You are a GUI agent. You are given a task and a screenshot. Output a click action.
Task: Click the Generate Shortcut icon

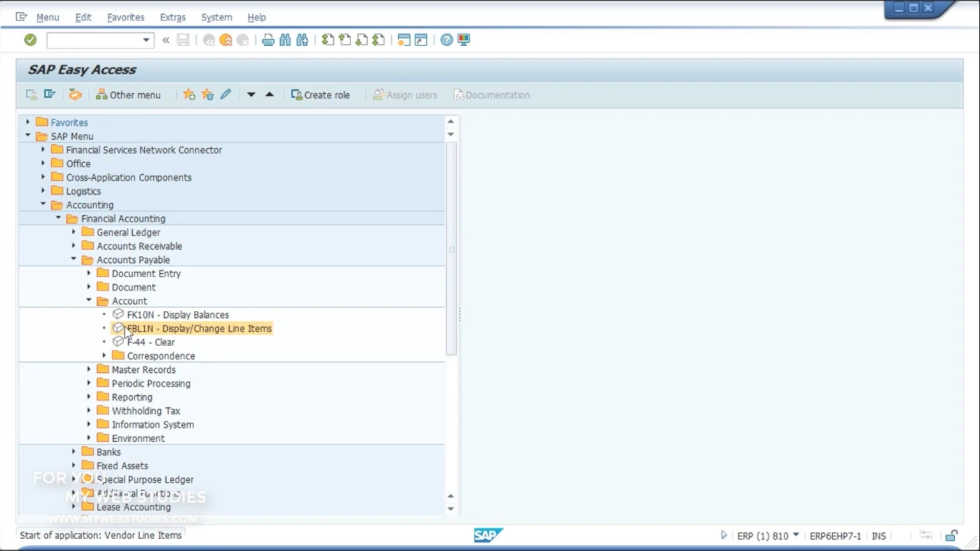click(x=421, y=40)
